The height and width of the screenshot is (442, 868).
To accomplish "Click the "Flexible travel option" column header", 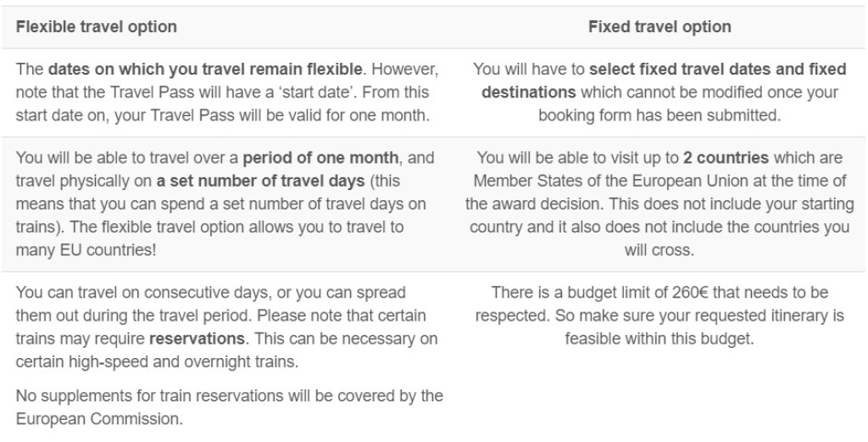I will click(x=97, y=27).
